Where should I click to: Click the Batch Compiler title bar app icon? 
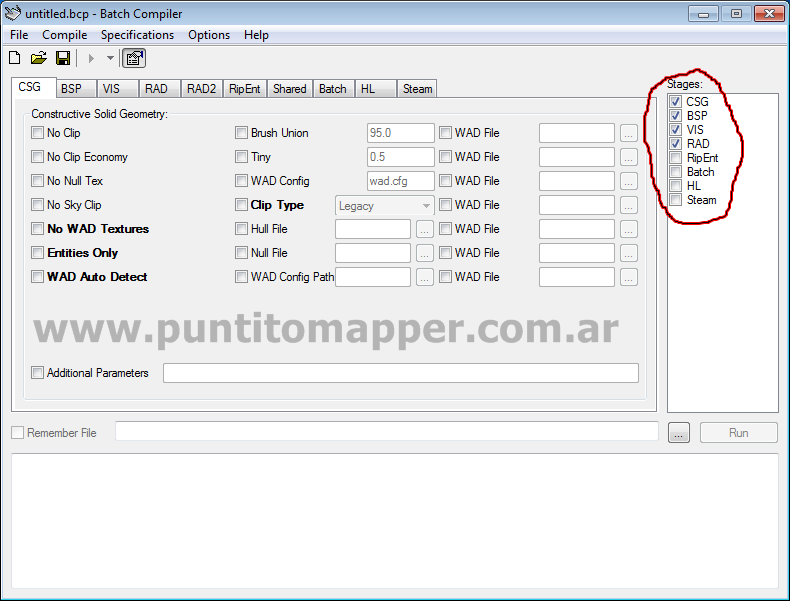(13, 13)
